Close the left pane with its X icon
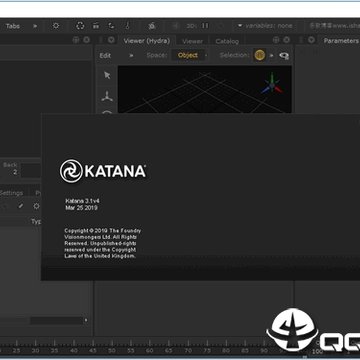This screenshot has width=360, height=360. 87,40
